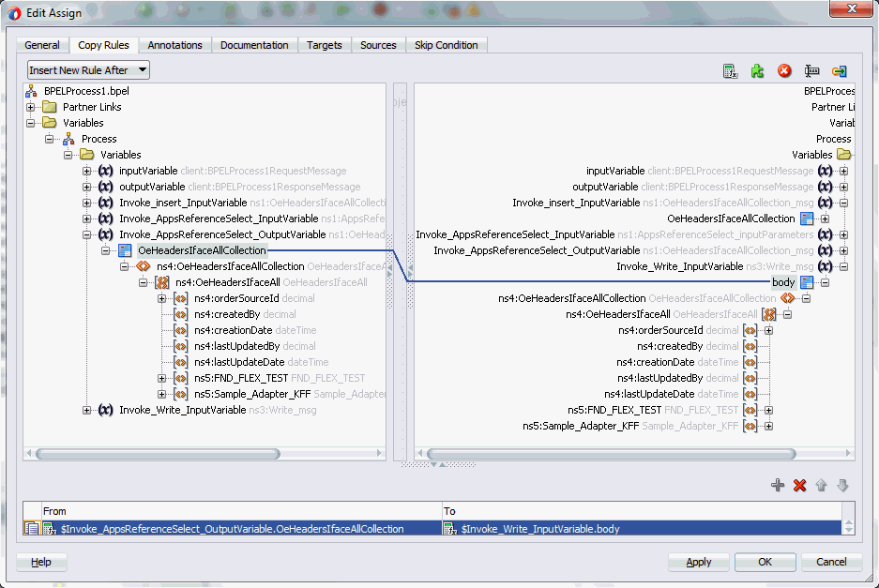
Task: Click the expression builder icon in top toolbar
Action: click(x=730, y=71)
